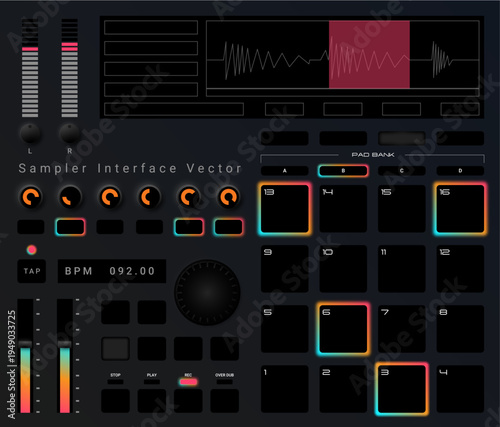Click the OVER DUB transport button
Image resolution: width=500 pixels, height=427 pixels.
coord(224,400)
